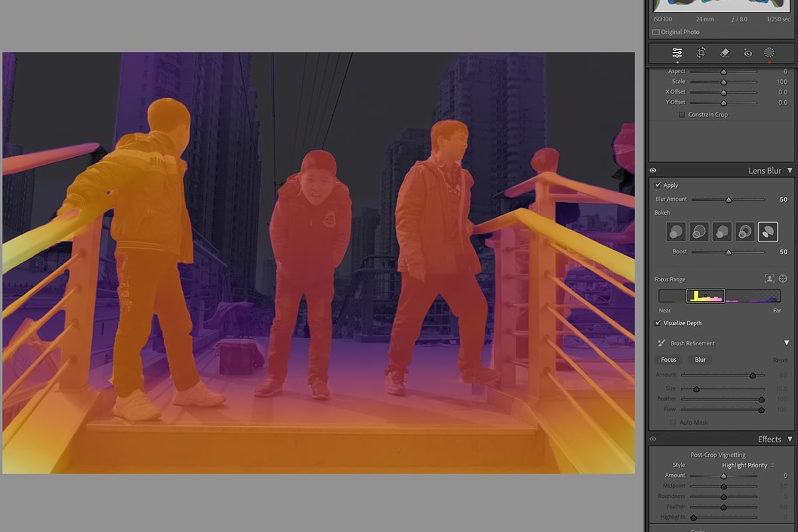Enable the Constrain Crop checkbox
This screenshot has width=798, height=532.
pyautogui.click(x=681, y=114)
